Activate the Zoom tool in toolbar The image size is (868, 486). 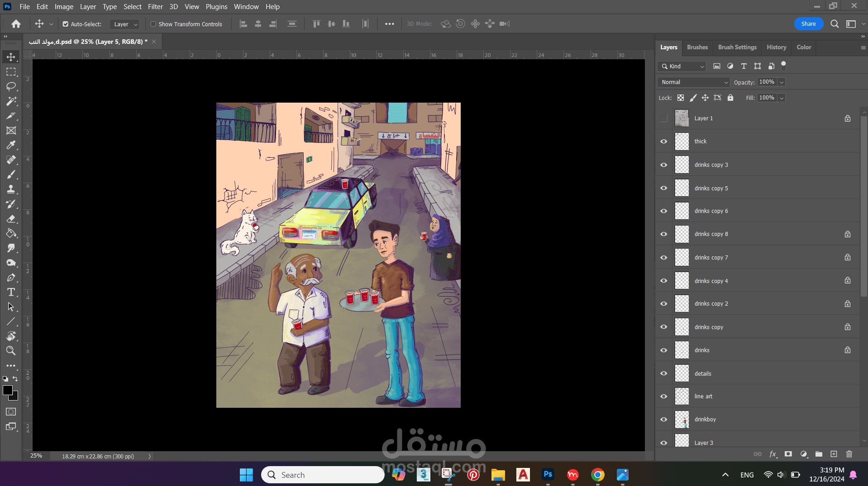pyautogui.click(x=11, y=351)
